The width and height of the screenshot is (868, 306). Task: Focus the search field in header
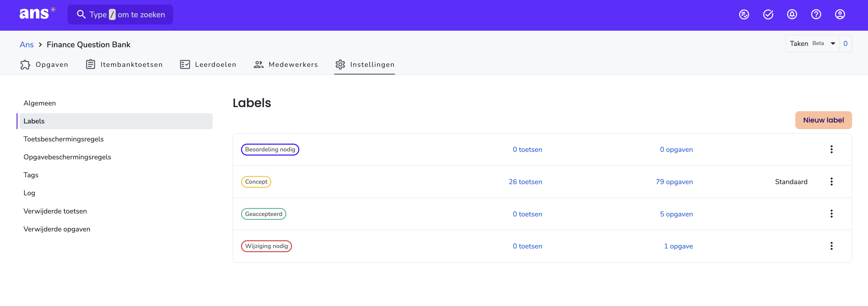coord(120,15)
